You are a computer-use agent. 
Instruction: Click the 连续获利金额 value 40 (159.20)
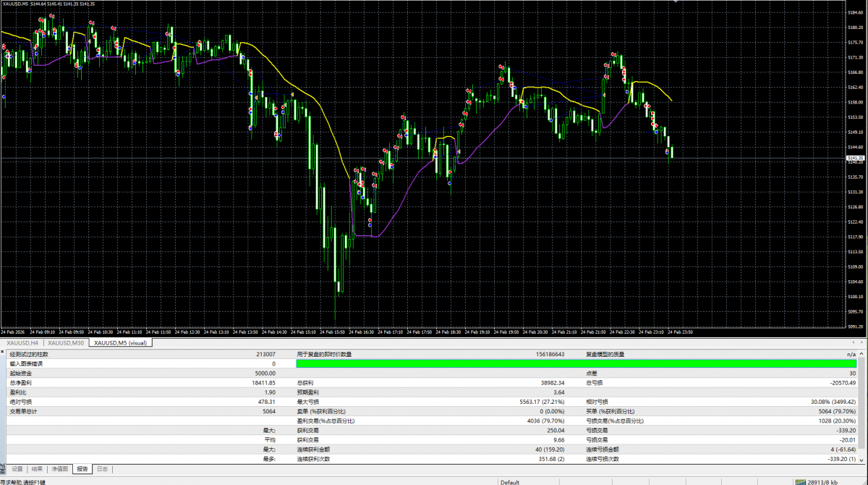click(x=549, y=449)
